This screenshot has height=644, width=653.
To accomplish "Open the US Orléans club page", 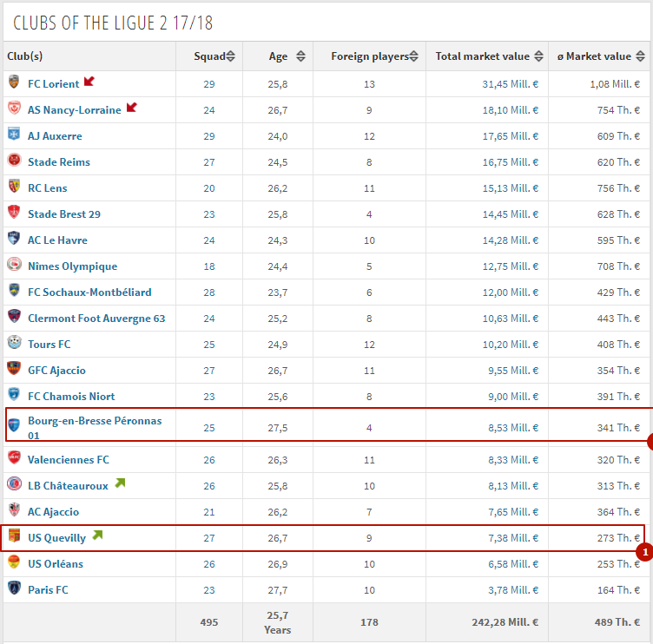I will 56,563.
